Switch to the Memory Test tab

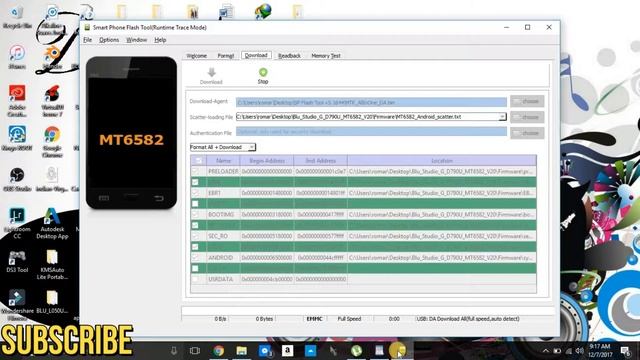click(326, 56)
